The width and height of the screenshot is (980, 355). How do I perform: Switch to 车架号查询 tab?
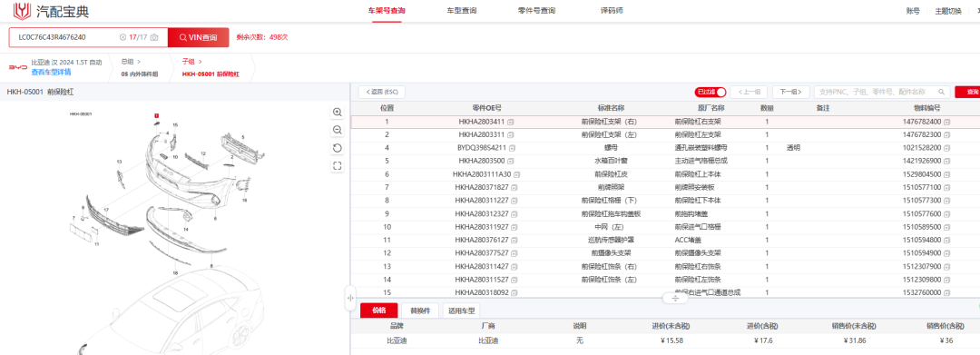point(387,11)
